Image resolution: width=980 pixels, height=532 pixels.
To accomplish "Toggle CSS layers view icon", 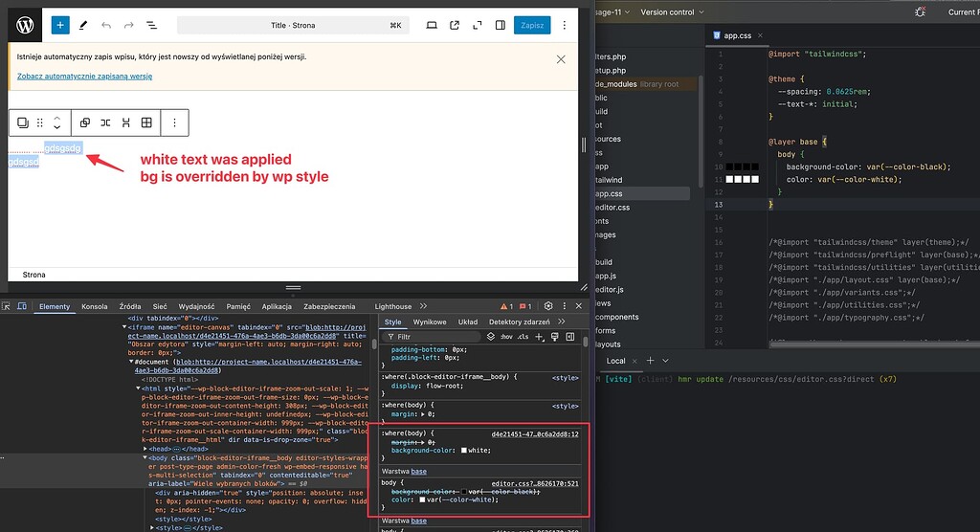I will point(491,337).
